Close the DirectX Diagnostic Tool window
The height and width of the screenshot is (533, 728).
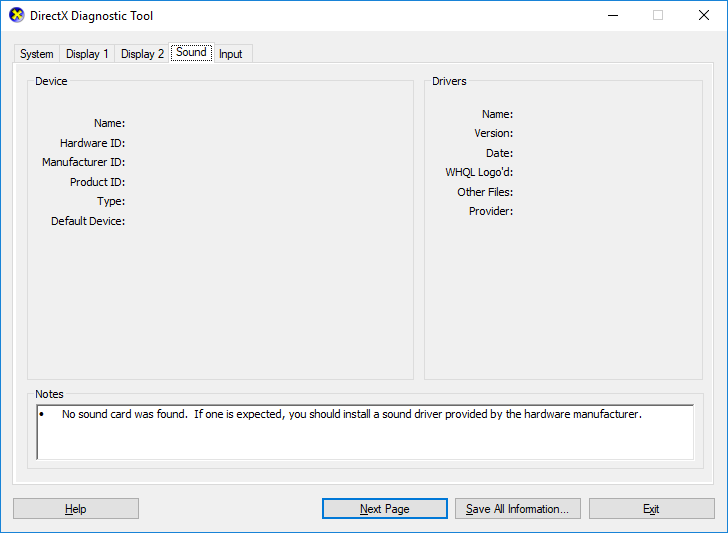pyautogui.click(x=704, y=15)
